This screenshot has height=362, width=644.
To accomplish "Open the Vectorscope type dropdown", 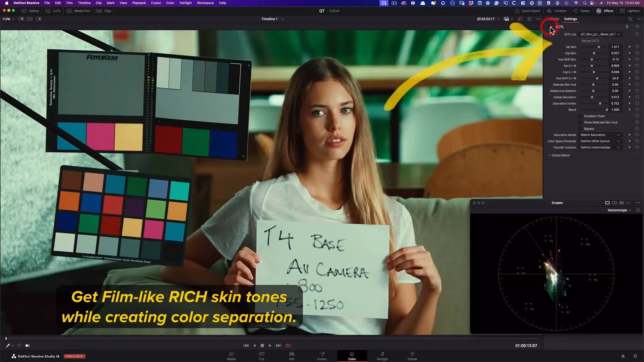I will (x=619, y=210).
